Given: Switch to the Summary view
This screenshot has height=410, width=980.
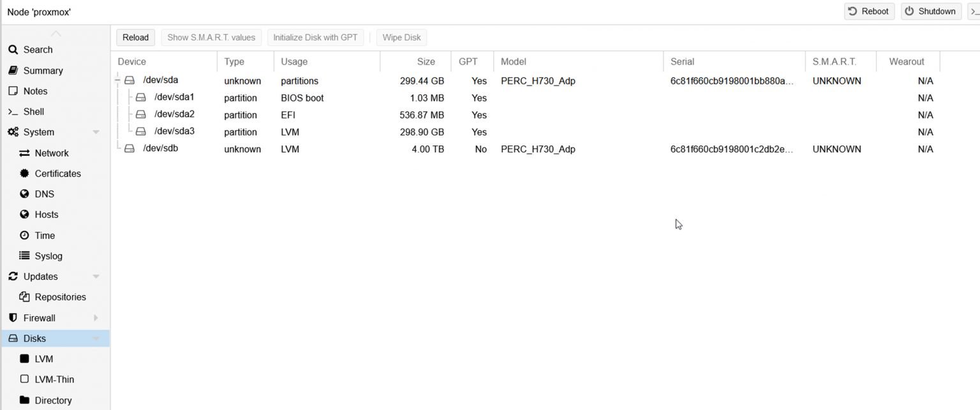Looking at the screenshot, I should (44, 70).
